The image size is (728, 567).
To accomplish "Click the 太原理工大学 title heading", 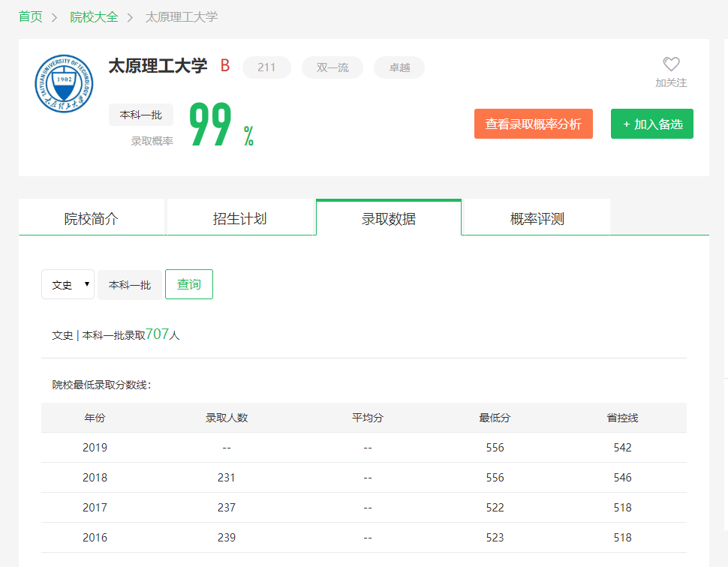I will [158, 66].
